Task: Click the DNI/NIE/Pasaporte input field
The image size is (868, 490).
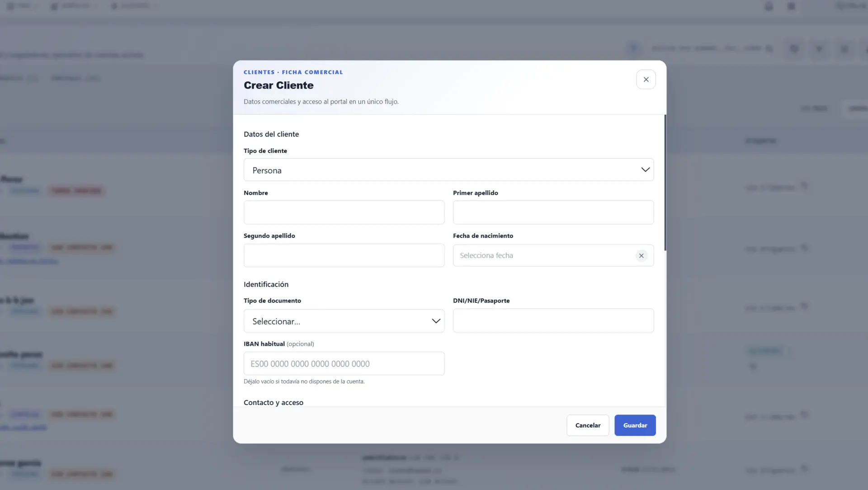Action: [x=553, y=320]
